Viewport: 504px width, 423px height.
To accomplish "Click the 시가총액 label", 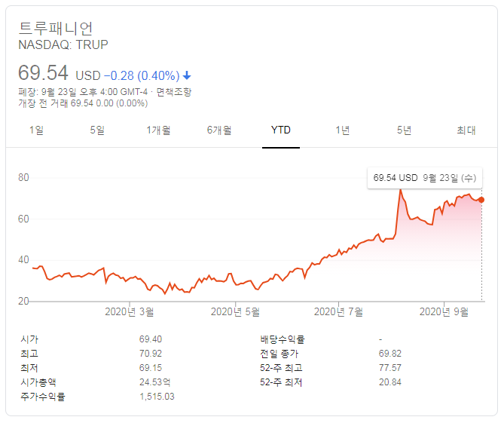I will (x=38, y=382).
